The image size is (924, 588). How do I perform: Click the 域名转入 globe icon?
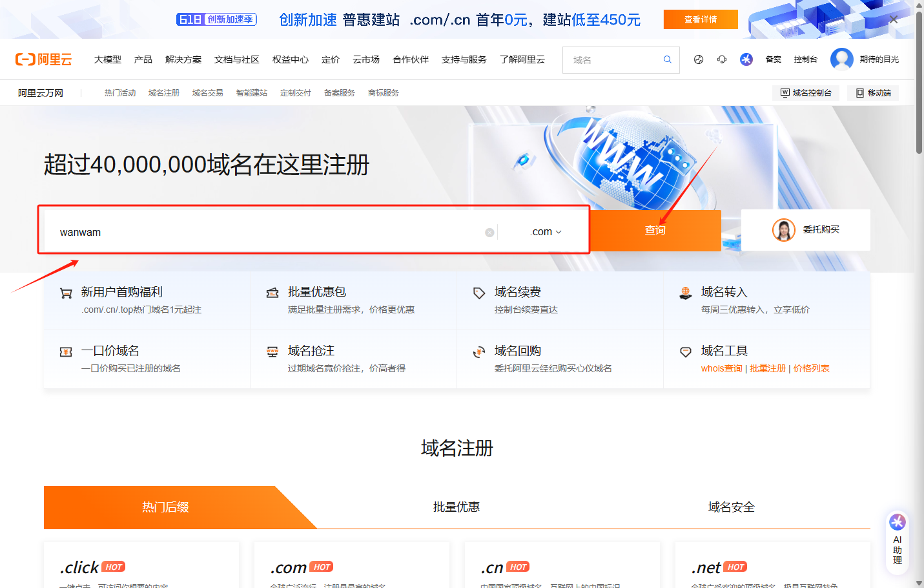[686, 293]
